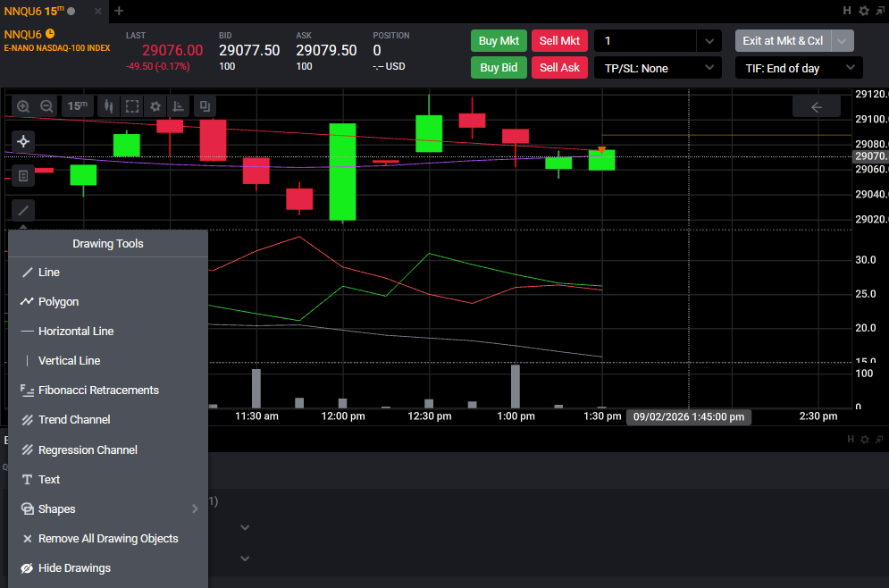Image resolution: width=889 pixels, height=588 pixels.
Task: Add a new tab with plus icon
Action: 119,11
